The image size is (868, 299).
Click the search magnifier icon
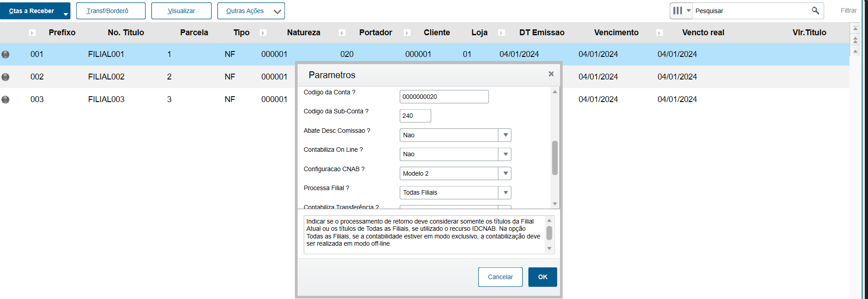(x=815, y=10)
